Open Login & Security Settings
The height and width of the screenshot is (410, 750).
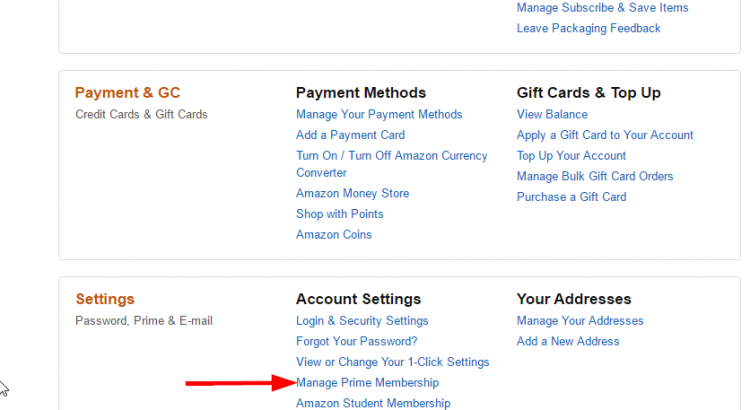click(x=362, y=321)
